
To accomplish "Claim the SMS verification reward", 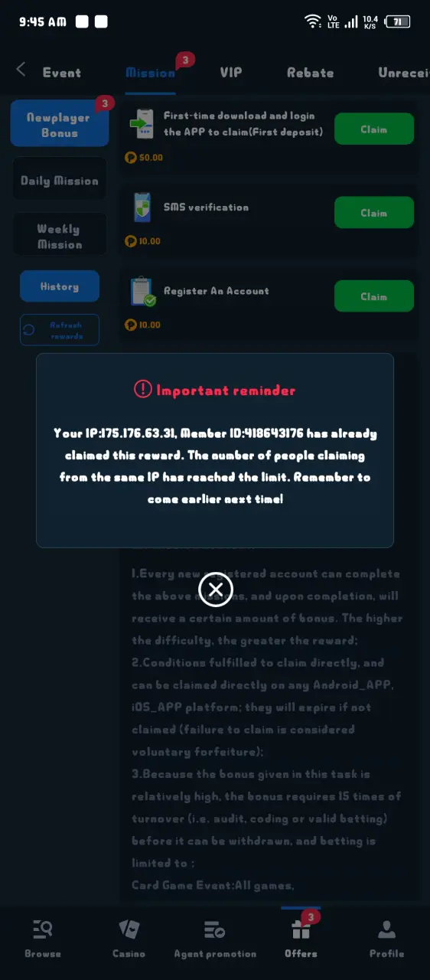I will pyautogui.click(x=374, y=212).
